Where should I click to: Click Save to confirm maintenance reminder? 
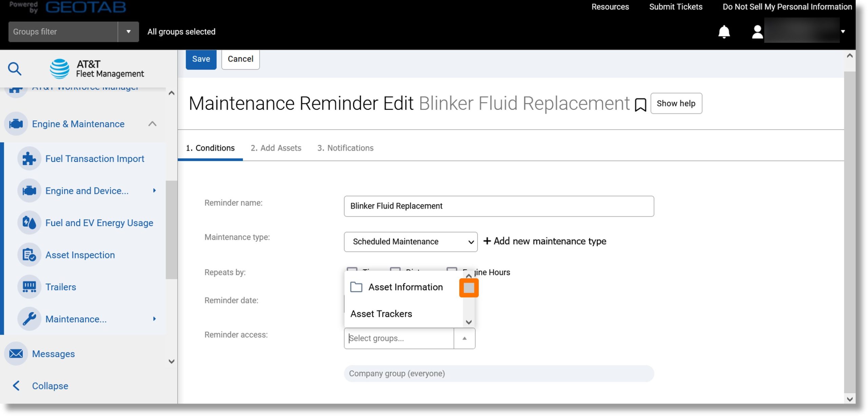[x=201, y=59]
